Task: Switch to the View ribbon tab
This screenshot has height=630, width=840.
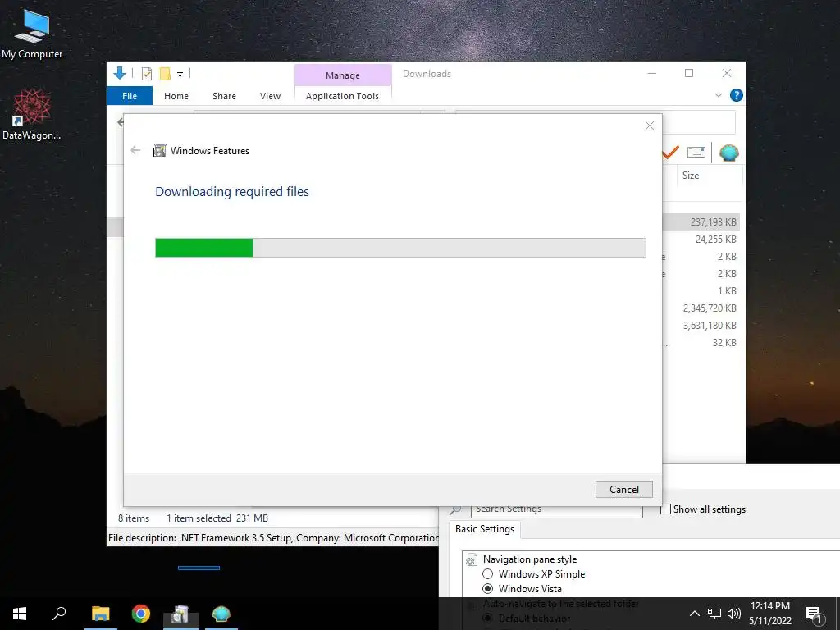Action: coord(270,96)
